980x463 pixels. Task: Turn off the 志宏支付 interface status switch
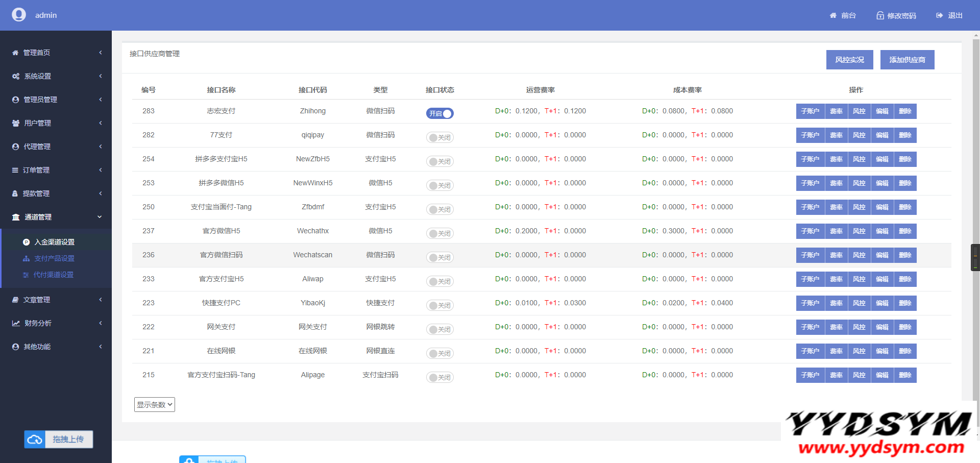tap(439, 114)
